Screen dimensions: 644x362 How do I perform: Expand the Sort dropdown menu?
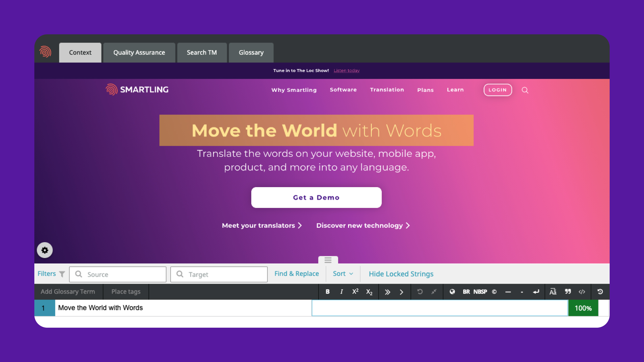pyautogui.click(x=343, y=274)
